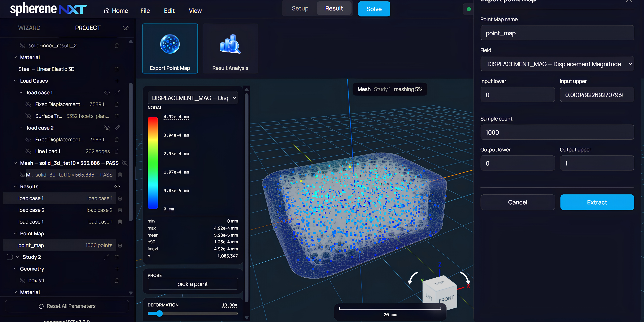Image resolution: width=644 pixels, height=322 pixels.
Task: Open DISPLACEMENT_MAG legend field dropdown
Action: (193, 98)
